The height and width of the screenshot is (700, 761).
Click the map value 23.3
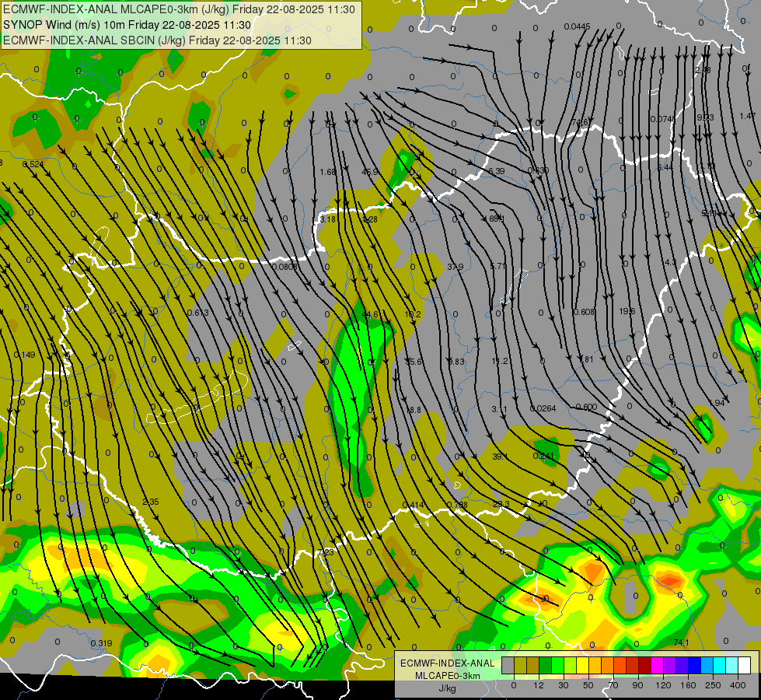pyautogui.click(x=501, y=505)
